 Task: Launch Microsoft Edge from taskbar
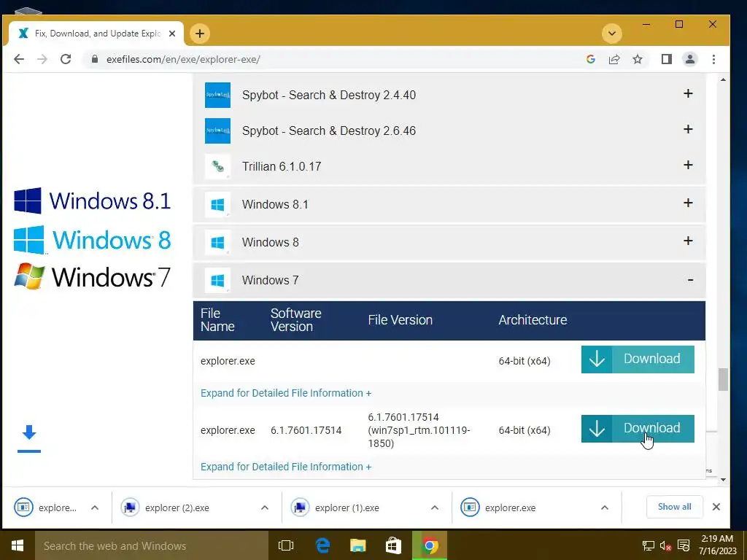tap(322, 545)
